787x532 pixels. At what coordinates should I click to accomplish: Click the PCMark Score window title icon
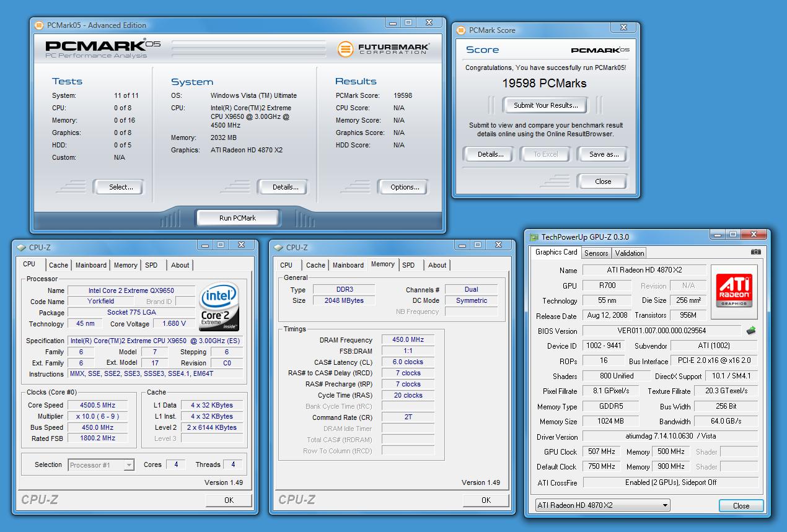(x=461, y=30)
